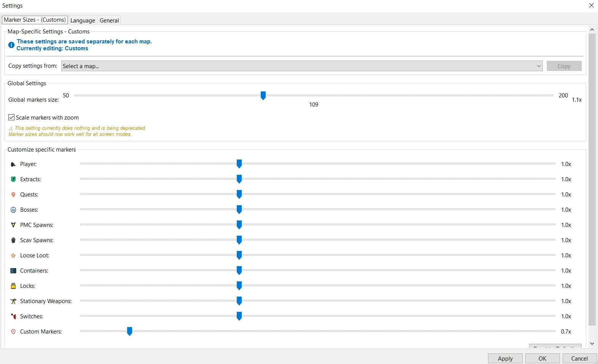598x364 pixels.
Task: Toggle Scale markers with zoom checkbox
Action: click(11, 117)
